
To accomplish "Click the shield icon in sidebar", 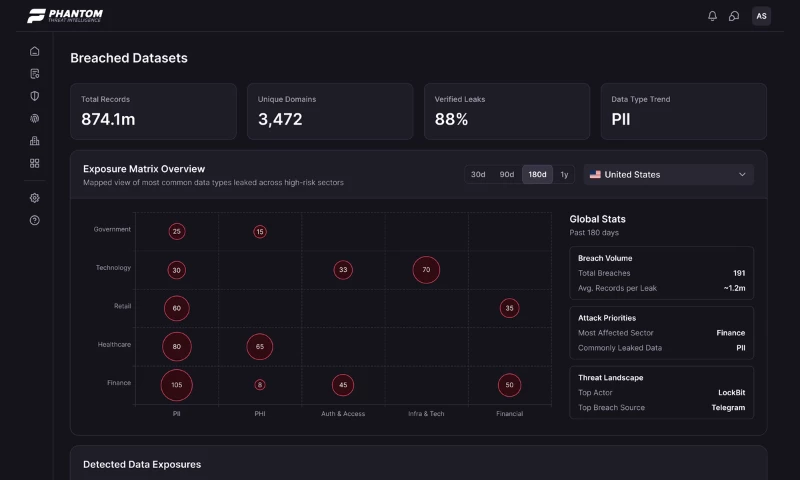I will (x=35, y=96).
